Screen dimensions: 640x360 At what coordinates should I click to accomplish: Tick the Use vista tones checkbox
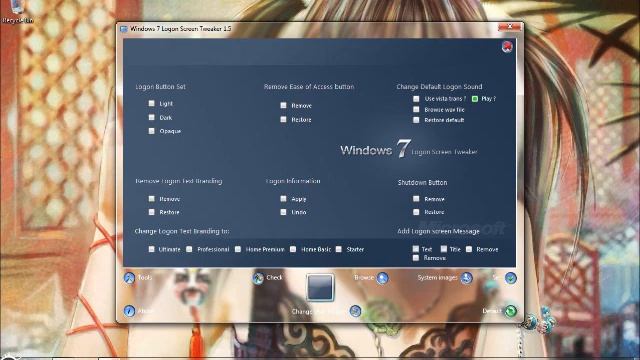(416, 98)
